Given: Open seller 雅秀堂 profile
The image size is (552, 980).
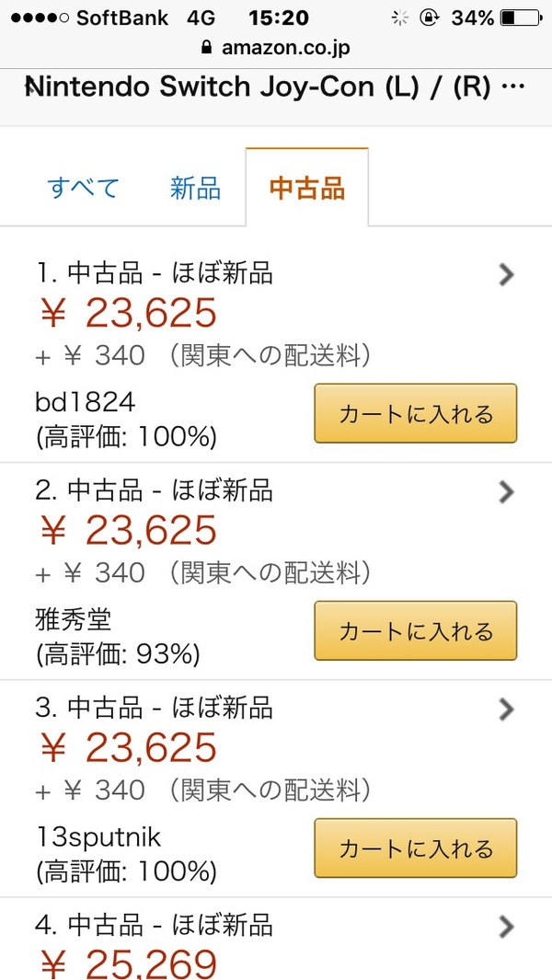Looking at the screenshot, I should (74, 620).
